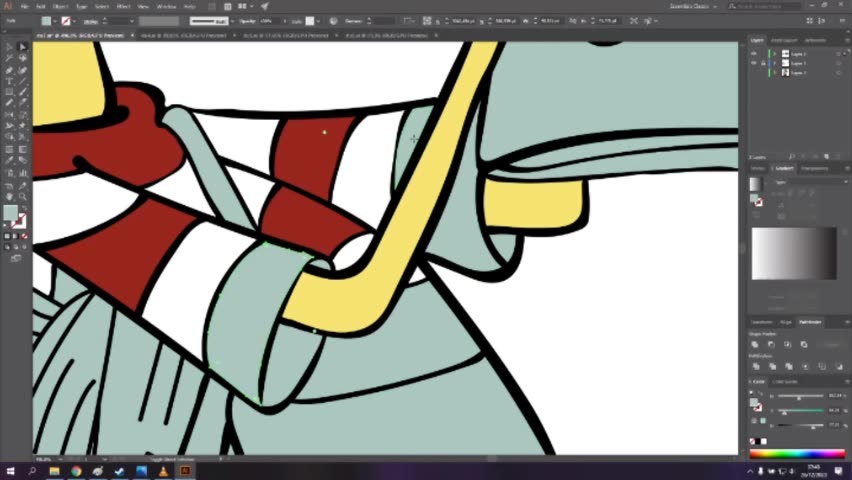Switch to the Align tab

coord(786,322)
